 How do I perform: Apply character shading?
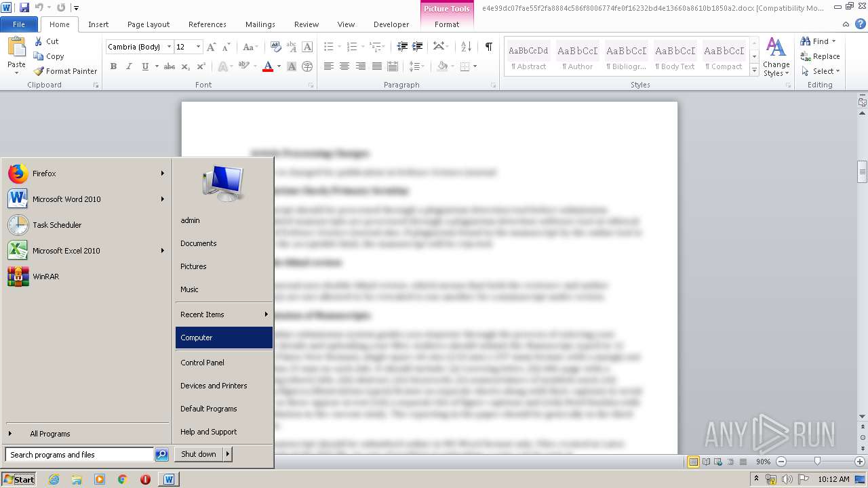click(292, 66)
